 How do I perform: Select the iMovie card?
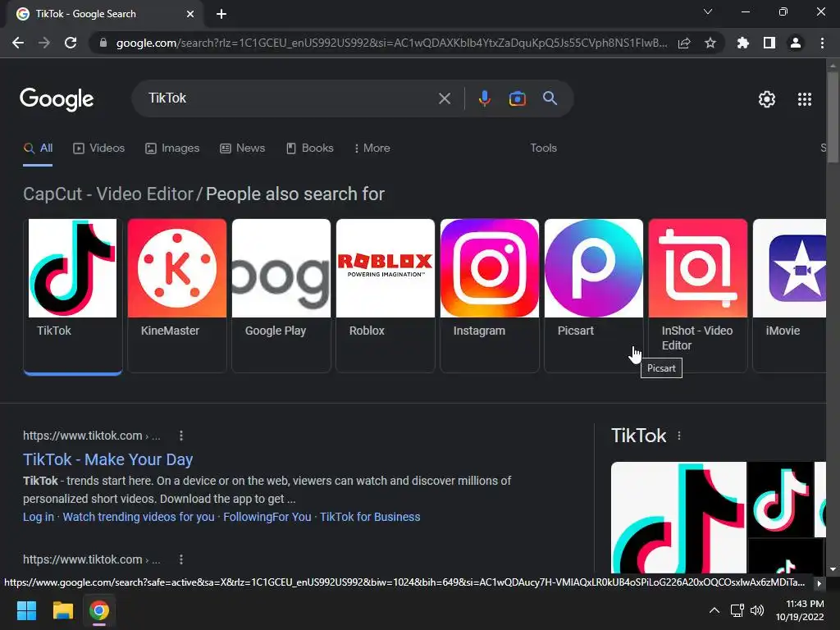(789, 295)
